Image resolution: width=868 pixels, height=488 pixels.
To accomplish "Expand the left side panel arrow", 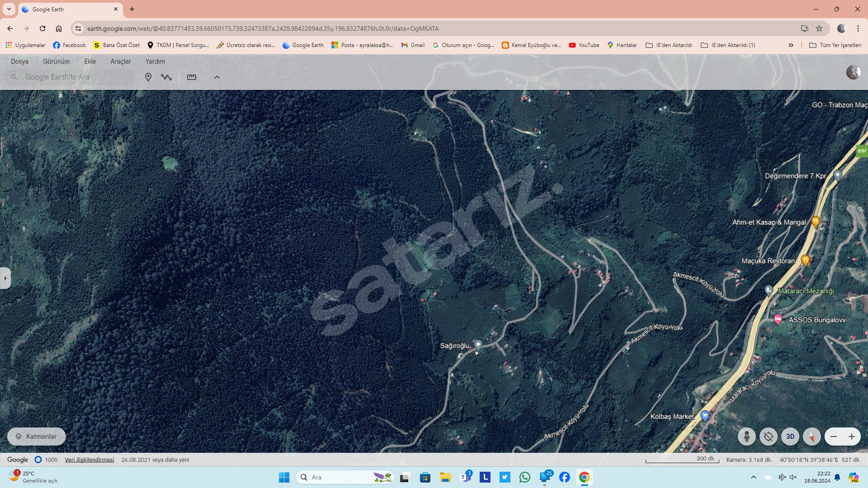I will pos(5,278).
